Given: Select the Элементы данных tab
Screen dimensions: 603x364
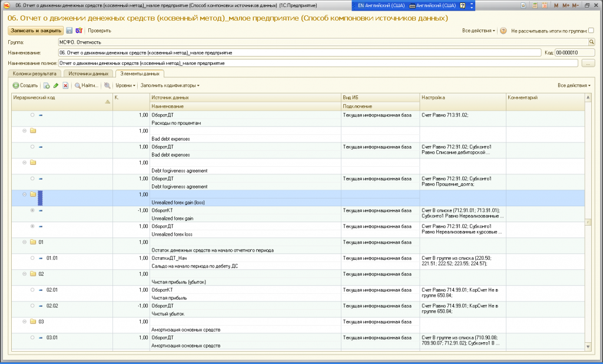Looking at the screenshot, I should click(140, 74).
